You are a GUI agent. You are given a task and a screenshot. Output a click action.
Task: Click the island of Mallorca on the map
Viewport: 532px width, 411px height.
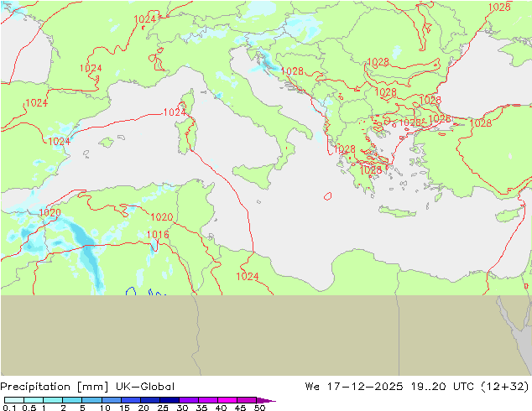click(x=107, y=142)
